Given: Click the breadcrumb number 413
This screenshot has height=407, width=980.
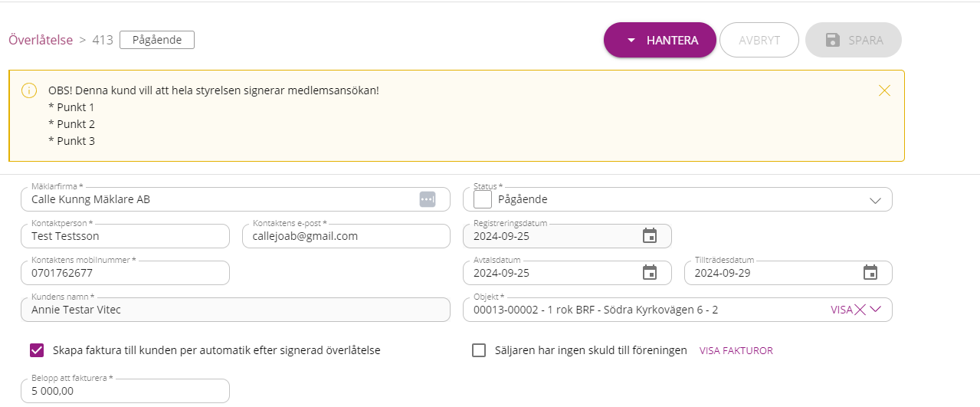Looking at the screenshot, I should (x=103, y=40).
